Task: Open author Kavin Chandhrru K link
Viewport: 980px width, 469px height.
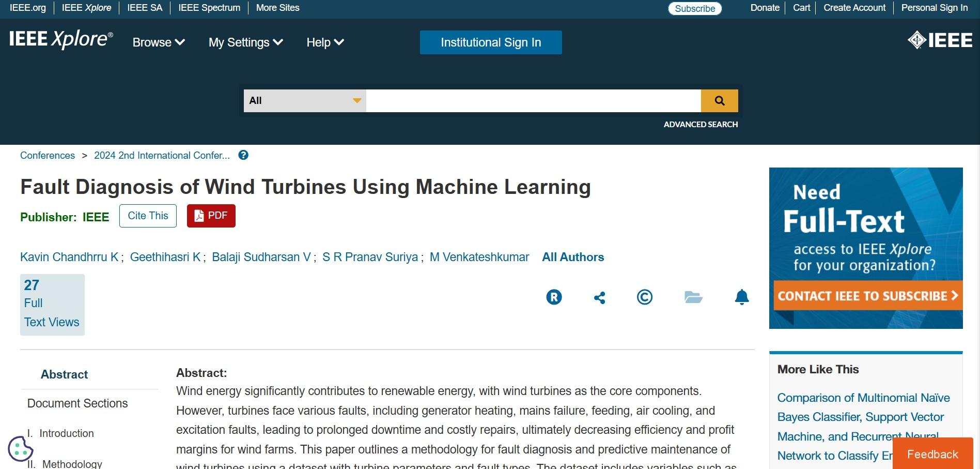Action: pos(69,257)
